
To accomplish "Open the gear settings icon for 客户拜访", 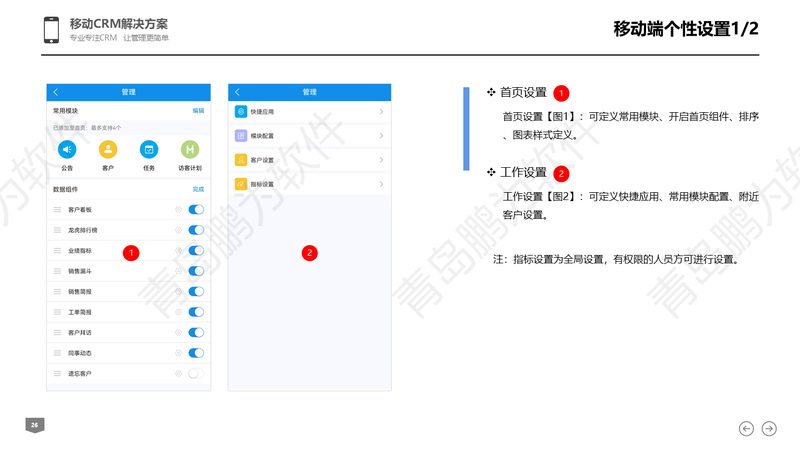I will pos(178,332).
